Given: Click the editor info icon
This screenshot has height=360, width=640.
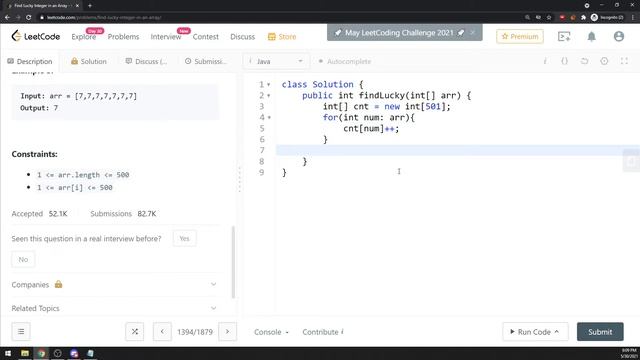Looking at the screenshot, I should 545,61.
